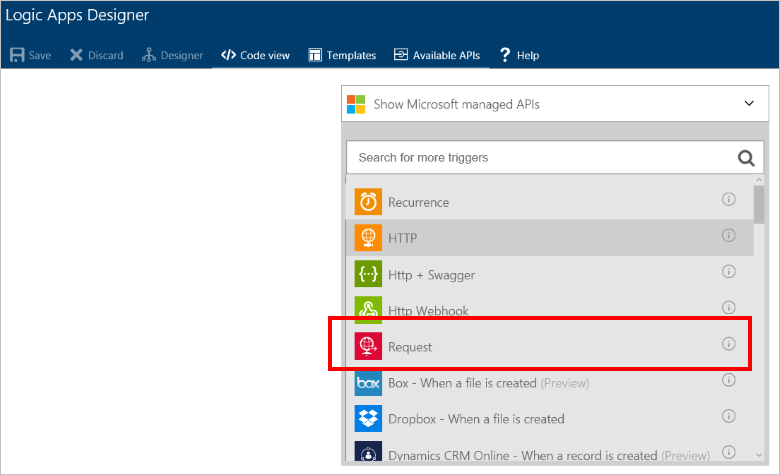780x475 pixels.
Task: Click the Code view brackets icon
Action: click(x=228, y=55)
